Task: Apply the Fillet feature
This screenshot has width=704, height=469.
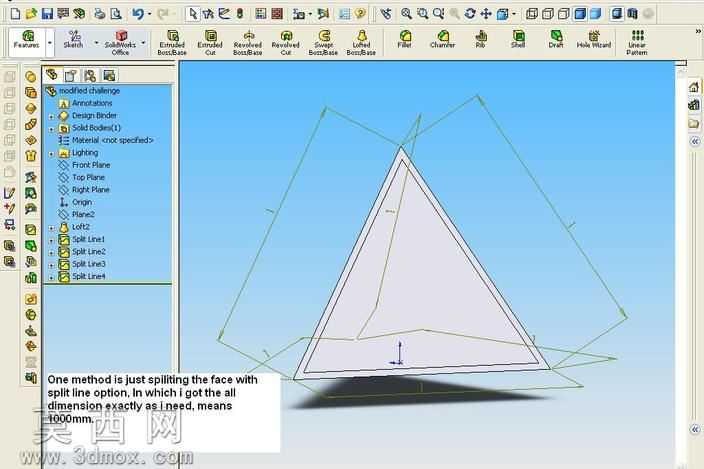Action: 405,39
